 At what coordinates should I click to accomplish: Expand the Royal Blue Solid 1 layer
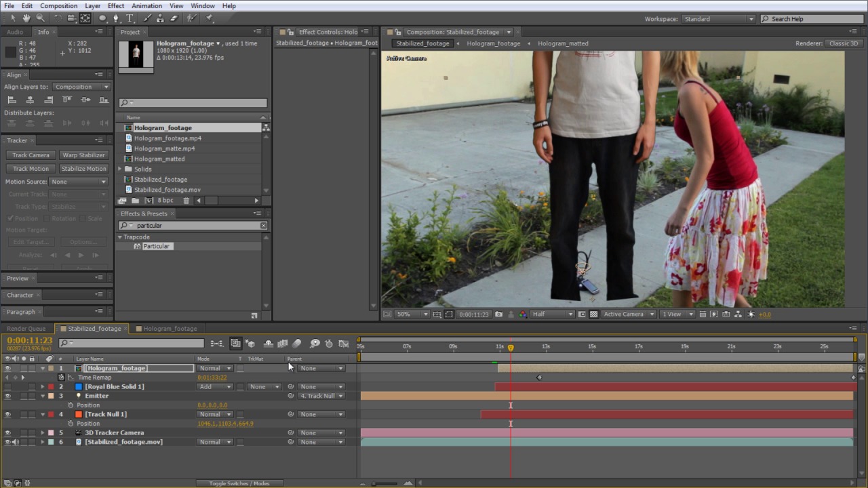click(43, 387)
